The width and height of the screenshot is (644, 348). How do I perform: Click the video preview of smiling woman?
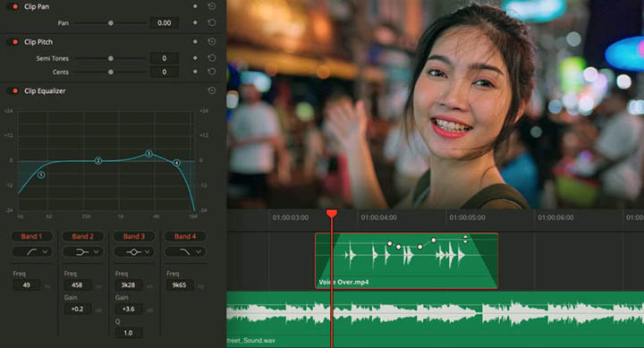click(x=436, y=105)
